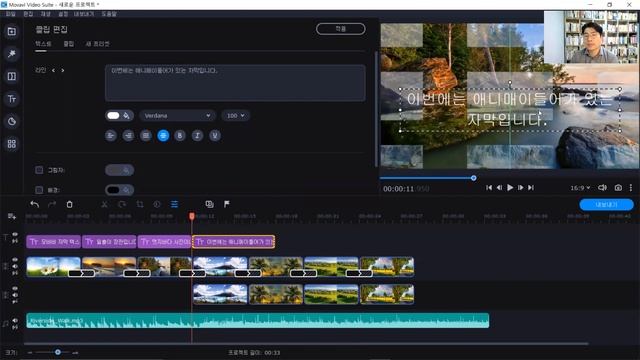Image resolution: width=640 pixels, height=360 pixels.
Task: Toggle italic text formatting
Action: coord(197,136)
